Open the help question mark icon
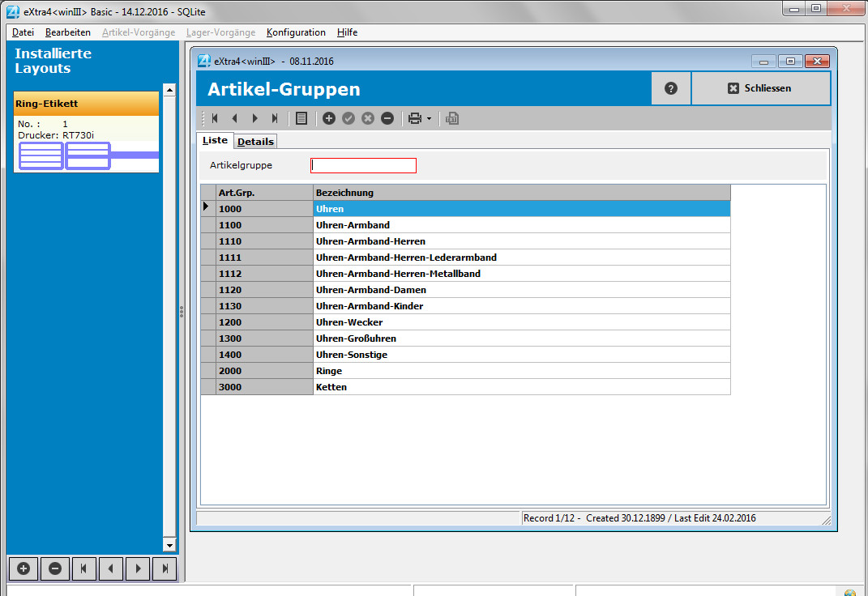This screenshot has width=868, height=596. (671, 88)
